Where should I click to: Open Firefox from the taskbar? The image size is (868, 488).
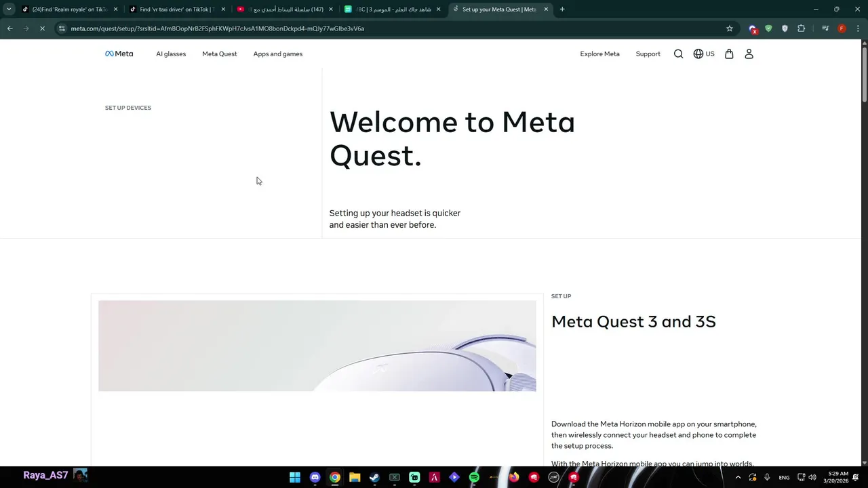point(514,477)
